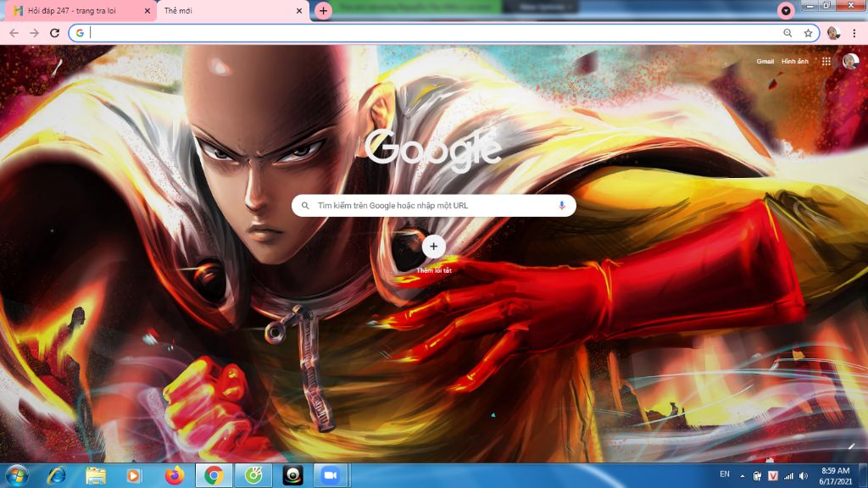Open Windows Media Player from taskbar
Image resolution: width=868 pixels, height=488 pixels.
pos(134,475)
